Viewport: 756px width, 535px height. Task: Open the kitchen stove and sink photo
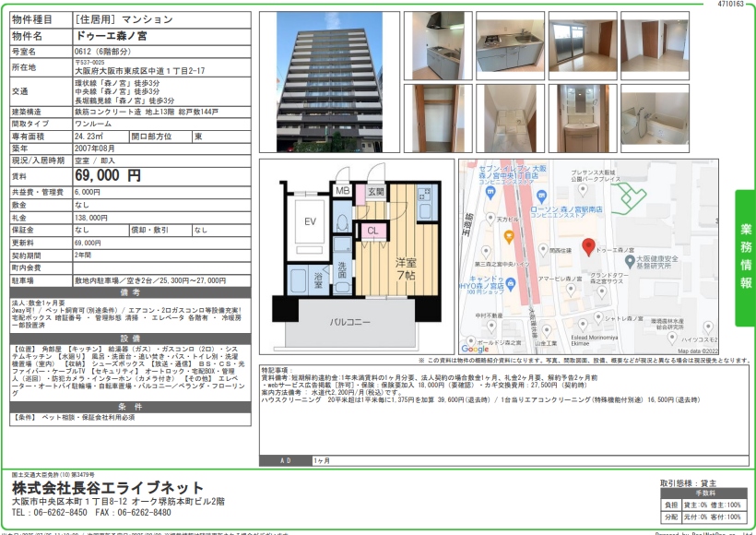(x=510, y=44)
